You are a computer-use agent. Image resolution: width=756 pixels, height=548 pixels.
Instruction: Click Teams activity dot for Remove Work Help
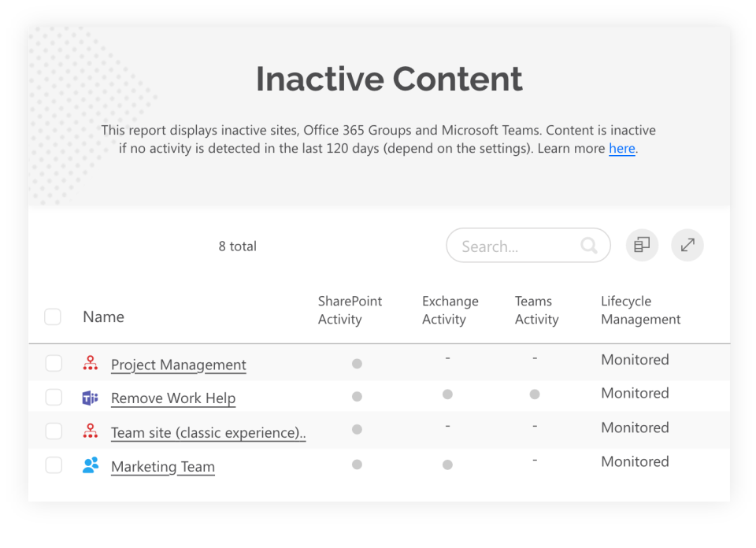point(535,394)
